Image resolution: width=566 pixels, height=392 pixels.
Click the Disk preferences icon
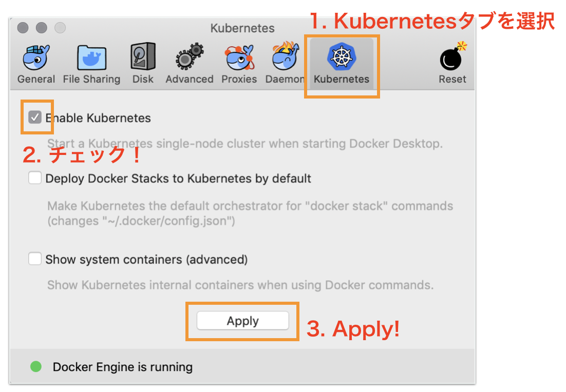coord(142,56)
